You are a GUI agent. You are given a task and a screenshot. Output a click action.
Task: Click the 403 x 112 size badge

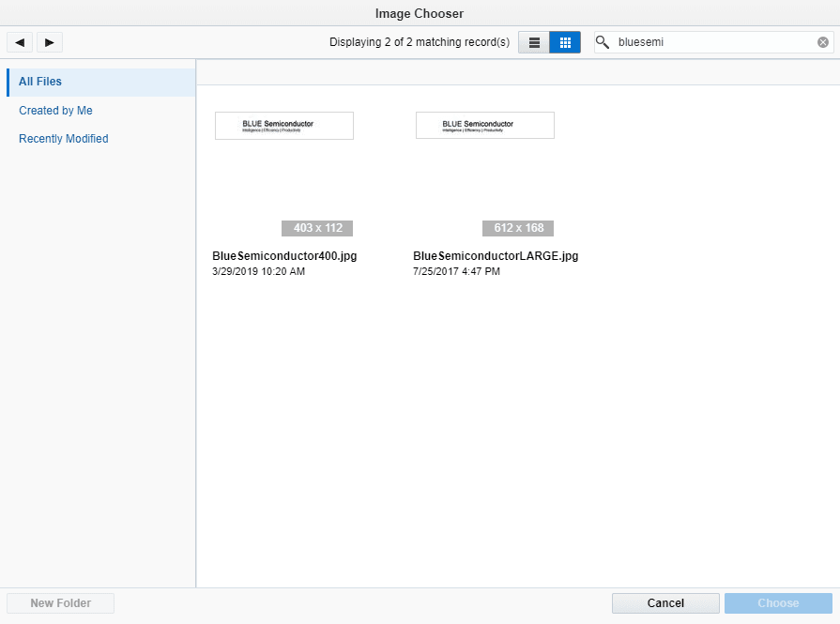point(317,228)
